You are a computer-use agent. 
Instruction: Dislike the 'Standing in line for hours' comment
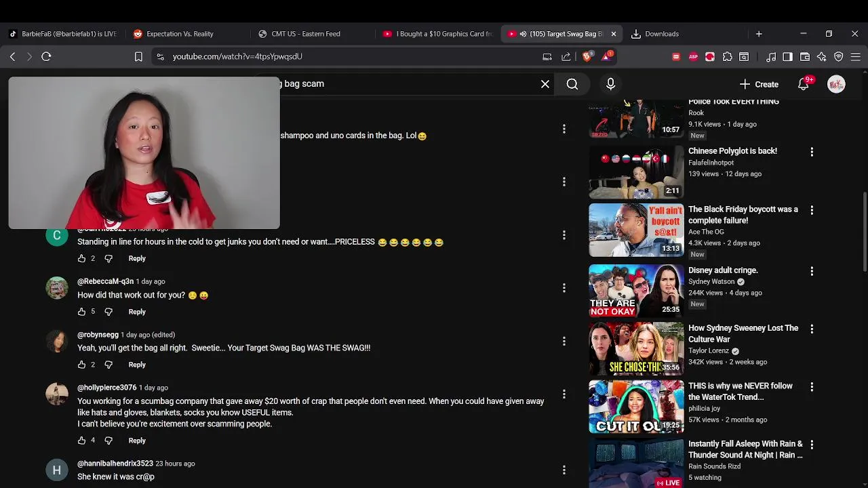[108, 258]
